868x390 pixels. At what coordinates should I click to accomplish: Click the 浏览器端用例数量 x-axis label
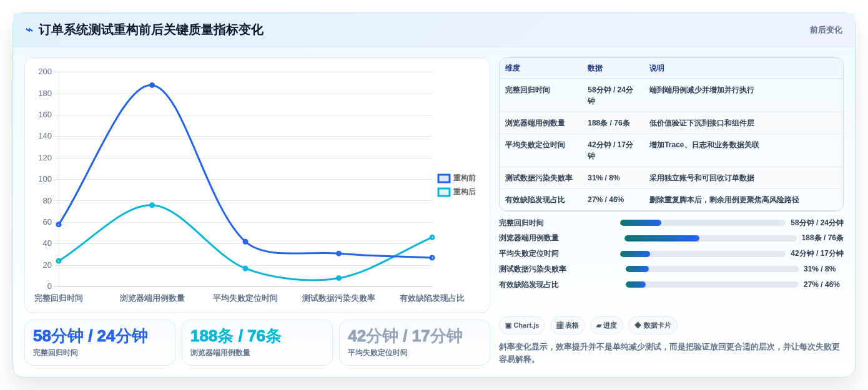coord(152,298)
